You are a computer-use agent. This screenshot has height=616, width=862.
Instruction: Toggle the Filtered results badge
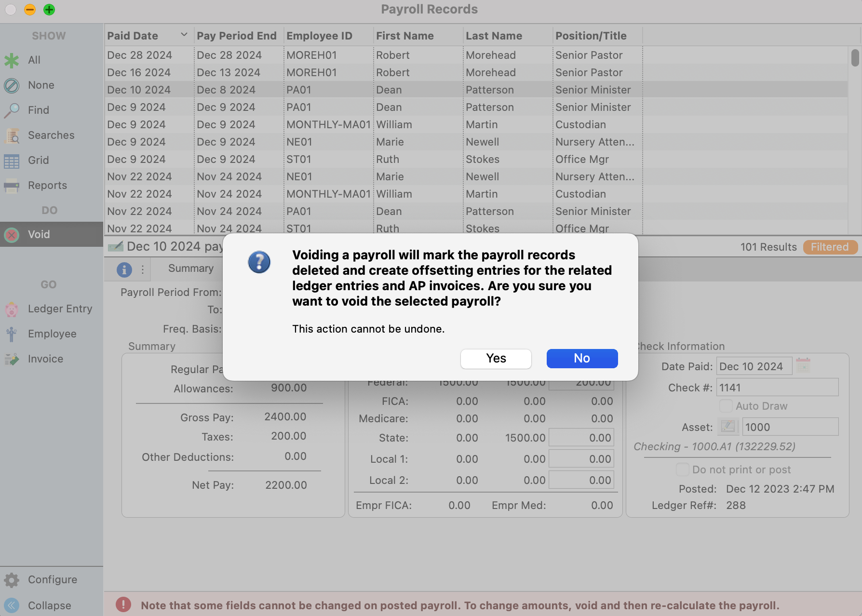[x=830, y=247]
